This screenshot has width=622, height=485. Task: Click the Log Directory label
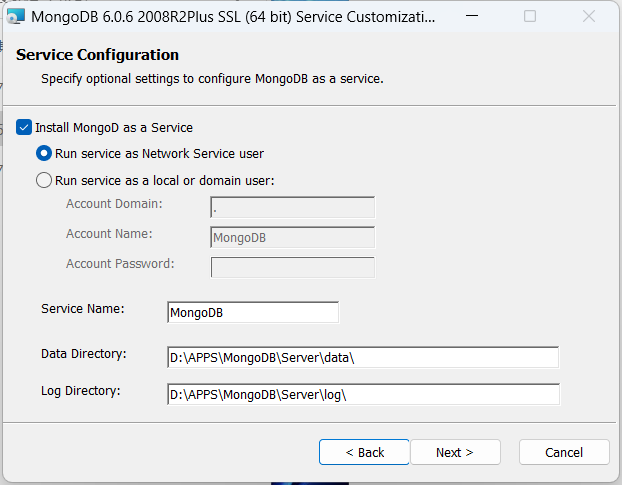point(81,391)
